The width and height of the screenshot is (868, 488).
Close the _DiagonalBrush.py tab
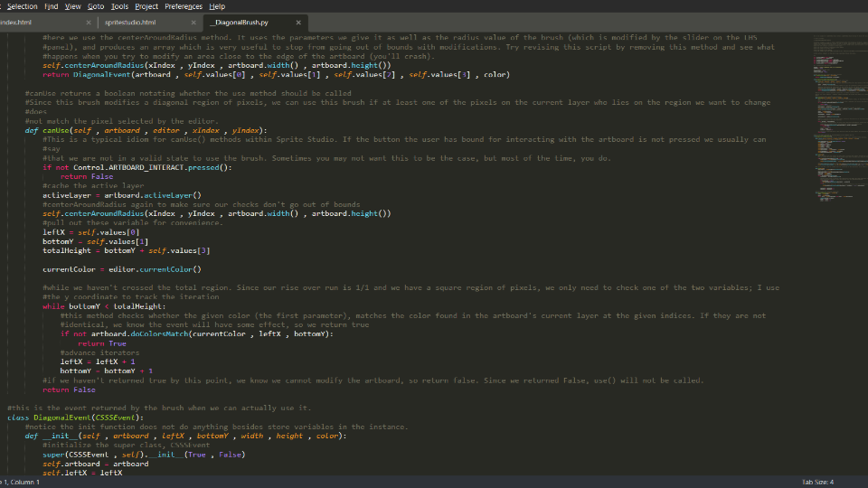299,22
